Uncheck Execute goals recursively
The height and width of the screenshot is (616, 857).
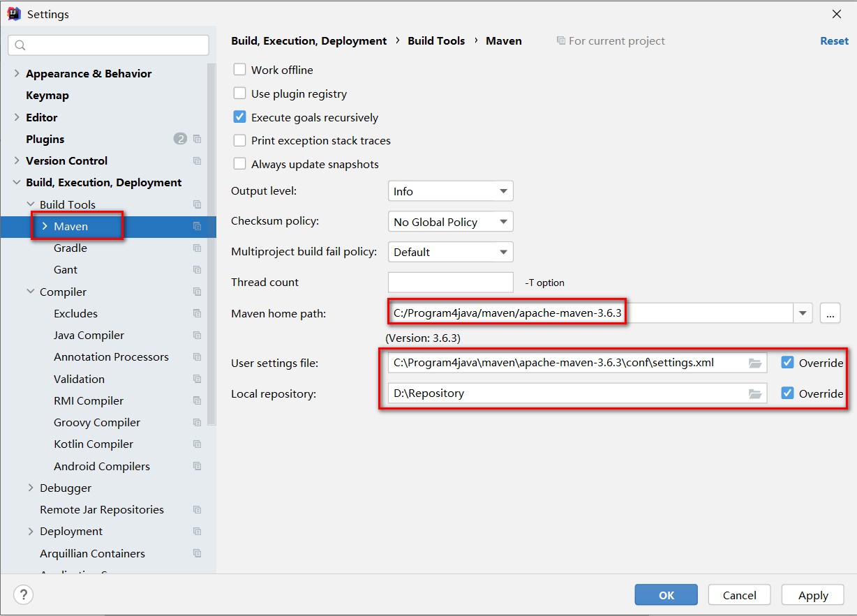click(239, 117)
